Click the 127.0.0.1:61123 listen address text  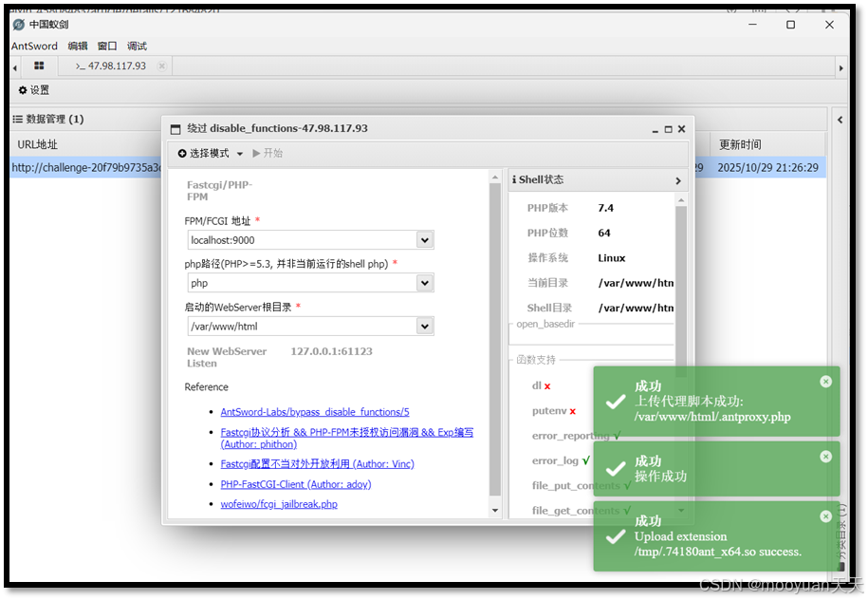point(332,352)
